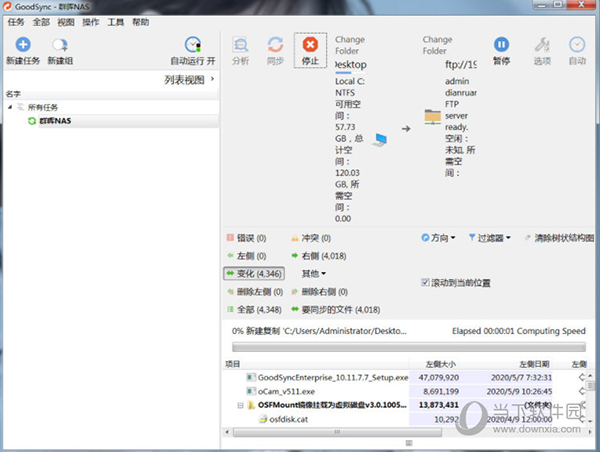Open the 其他 dropdown

tap(314, 274)
